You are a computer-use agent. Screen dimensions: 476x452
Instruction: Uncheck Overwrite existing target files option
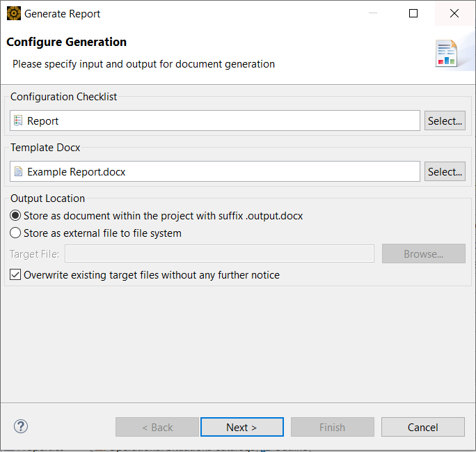(15, 275)
